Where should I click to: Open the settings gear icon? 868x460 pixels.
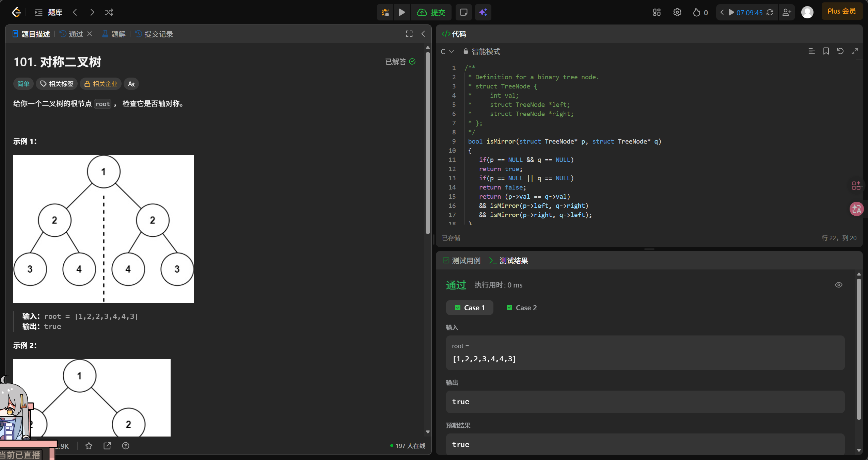pos(677,13)
